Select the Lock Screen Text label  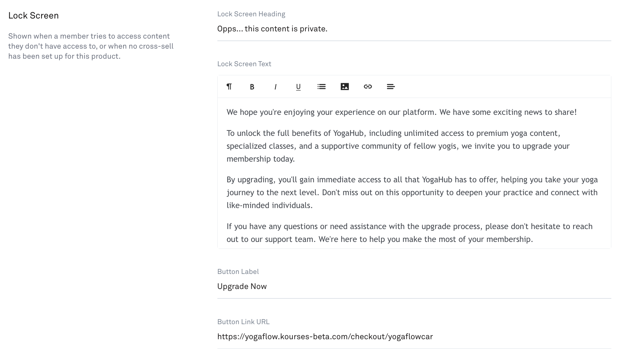[244, 64]
